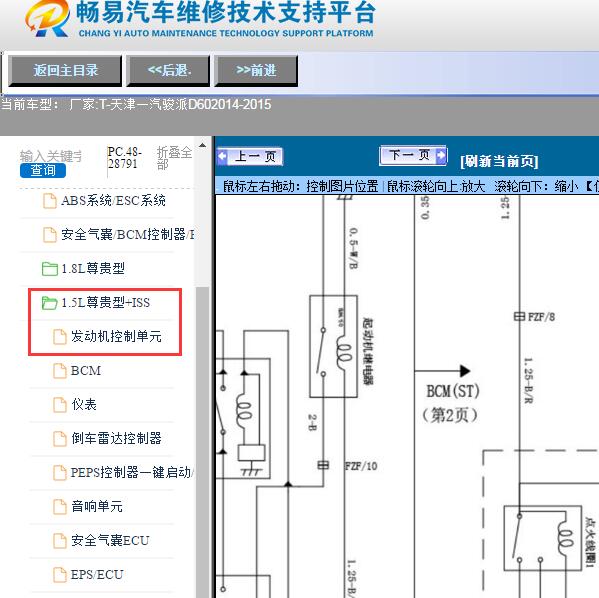Open 倒车雷达控制器 document

(116, 438)
